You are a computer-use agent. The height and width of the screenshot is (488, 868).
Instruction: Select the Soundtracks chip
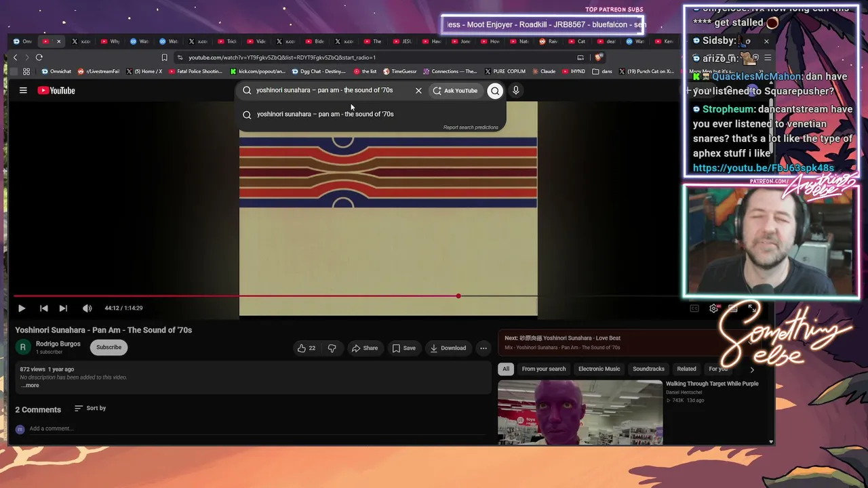pyautogui.click(x=648, y=369)
